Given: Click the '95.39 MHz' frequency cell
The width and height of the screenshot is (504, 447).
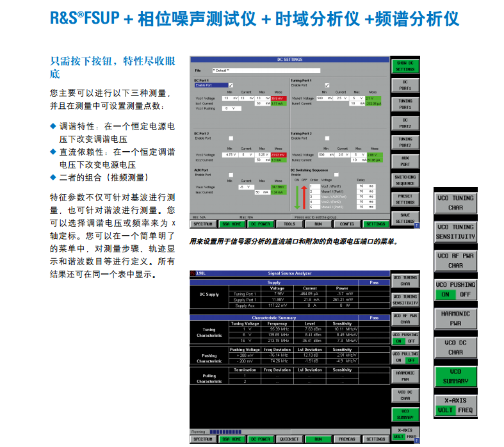Looking at the screenshot, I should tap(277, 329).
